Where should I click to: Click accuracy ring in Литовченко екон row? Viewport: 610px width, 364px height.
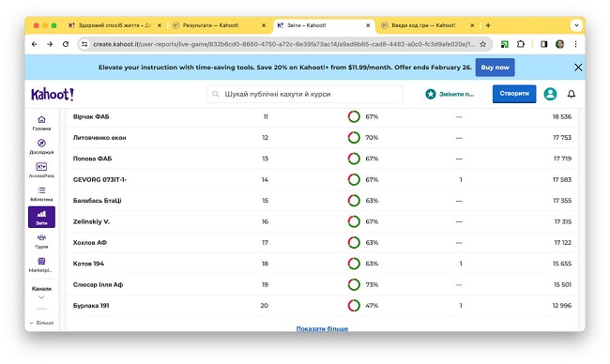click(x=354, y=138)
